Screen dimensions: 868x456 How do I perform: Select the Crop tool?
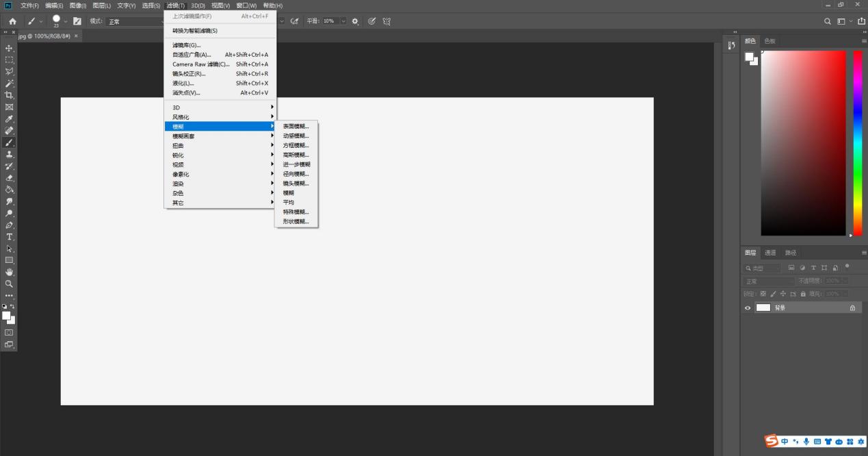click(10, 95)
